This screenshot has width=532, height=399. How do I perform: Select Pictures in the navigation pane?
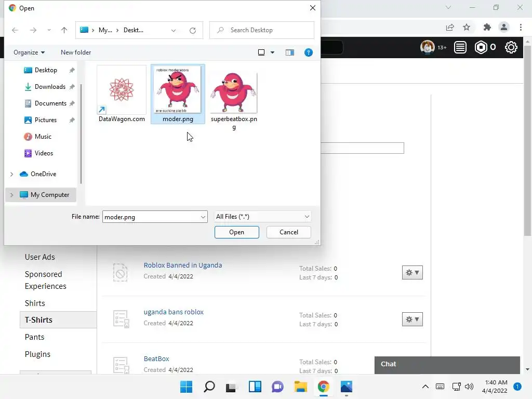pyautogui.click(x=46, y=120)
